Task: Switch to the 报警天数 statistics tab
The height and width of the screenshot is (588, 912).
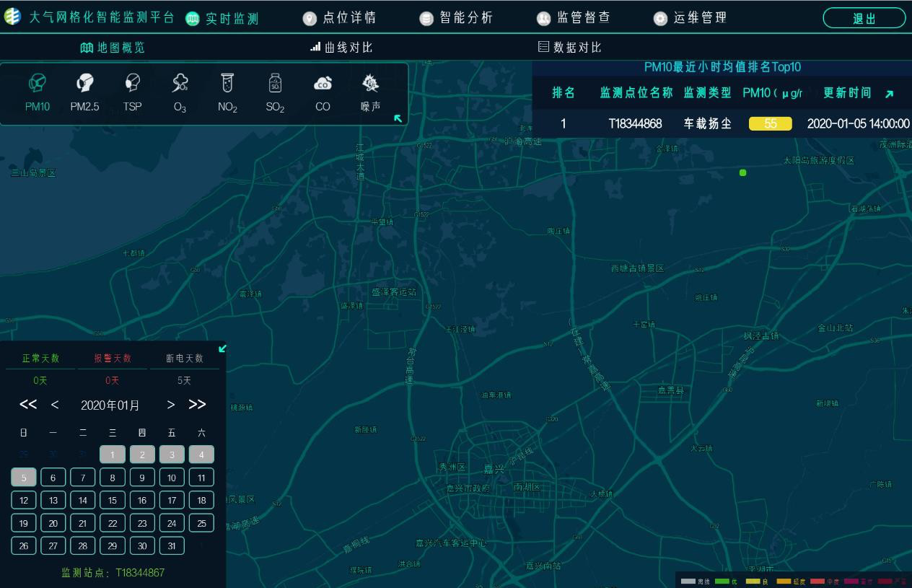Action: (112, 358)
